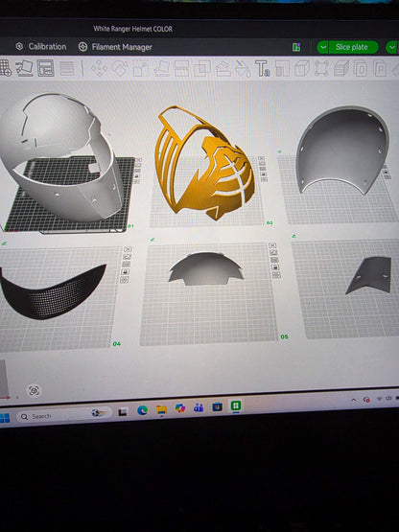Select the Supports painting tool
Image resolution: width=399 pixels, height=532 pixels.
[223, 68]
